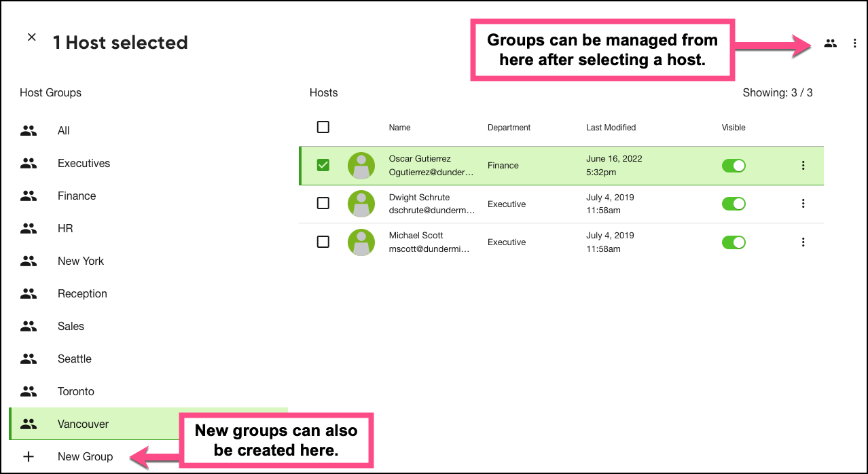Tick the select-all hosts header checkbox

click(x=323, y=127)
